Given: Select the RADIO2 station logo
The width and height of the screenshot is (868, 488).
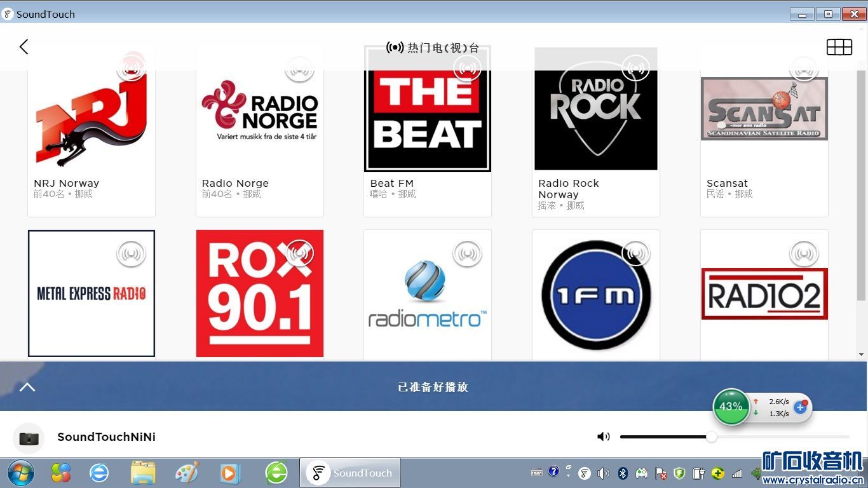Looking at the screenshot, I should click(764, 294).
